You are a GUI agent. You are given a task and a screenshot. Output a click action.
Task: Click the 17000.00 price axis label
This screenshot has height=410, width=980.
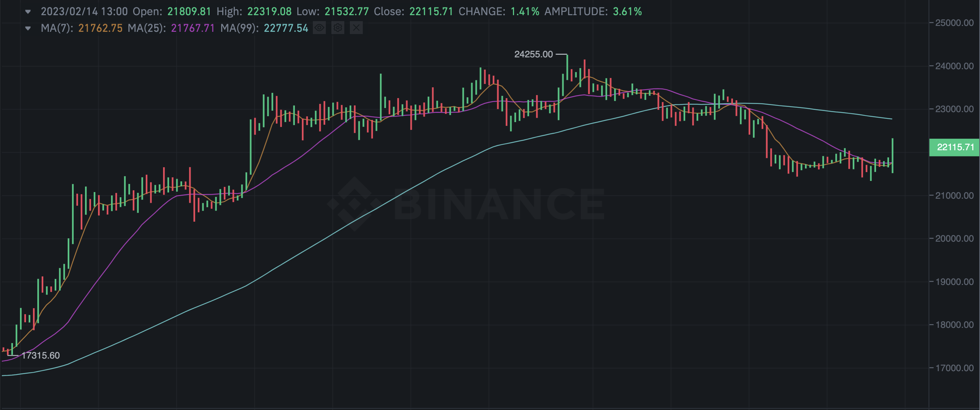click(x=954, y=368)
